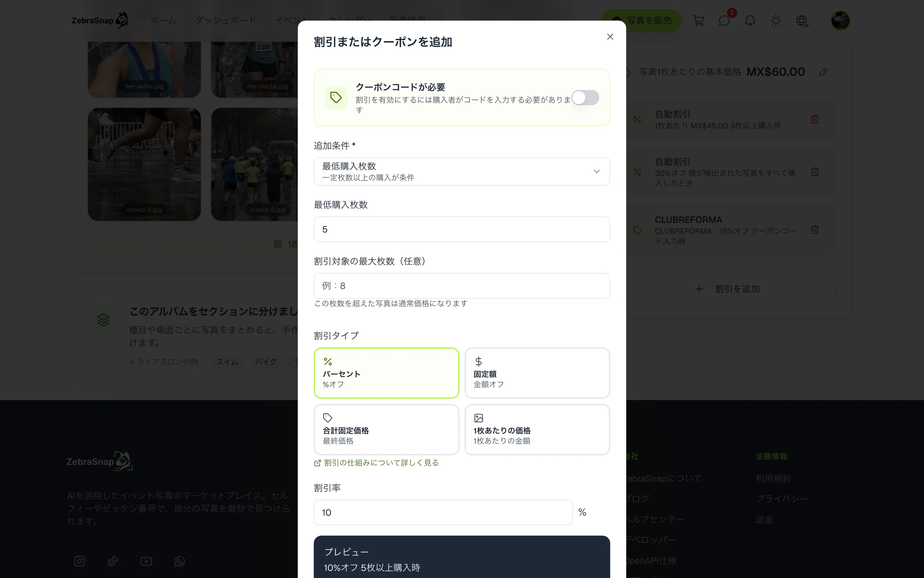Open the notifications bell

point(750,21)
